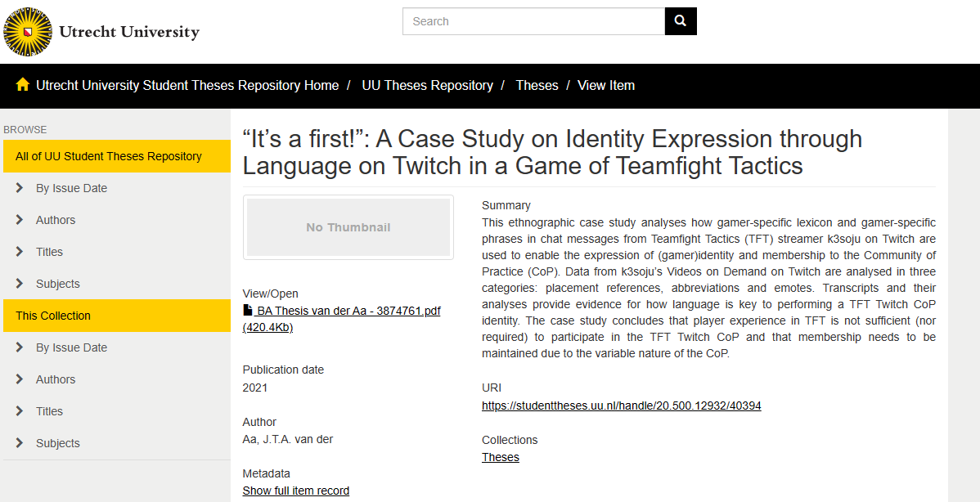980x502 pixels.
Task: Open UU Theses Repository breadcrumb
Action: tap(428, 86)
